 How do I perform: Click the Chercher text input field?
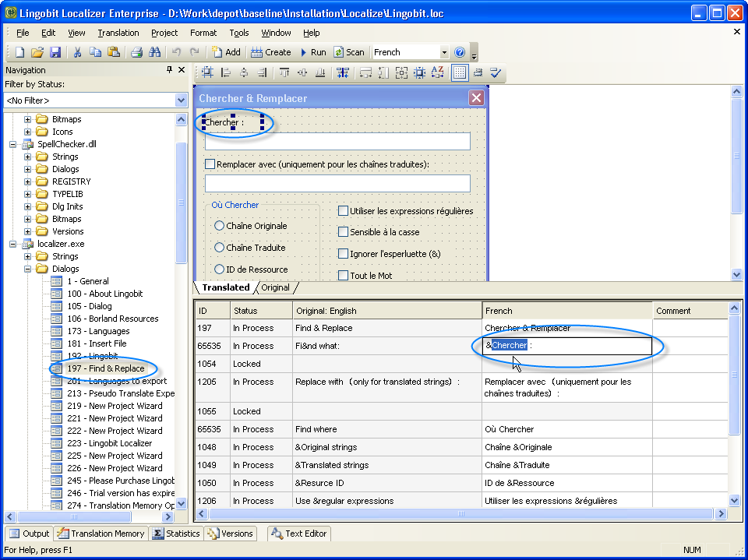point(337,141)
